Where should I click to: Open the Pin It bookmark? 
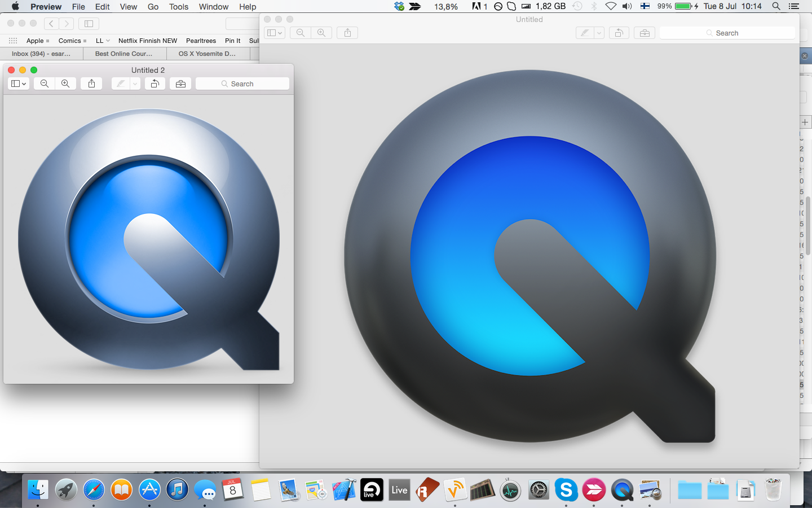(x=232, y=41)
